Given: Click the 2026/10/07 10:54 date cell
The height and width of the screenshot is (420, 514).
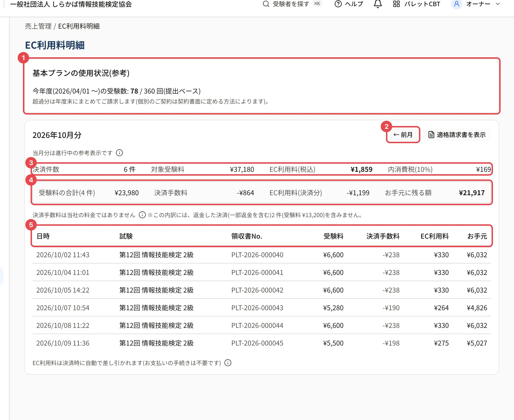Looking at the screenshot, I should click(63, 308).
